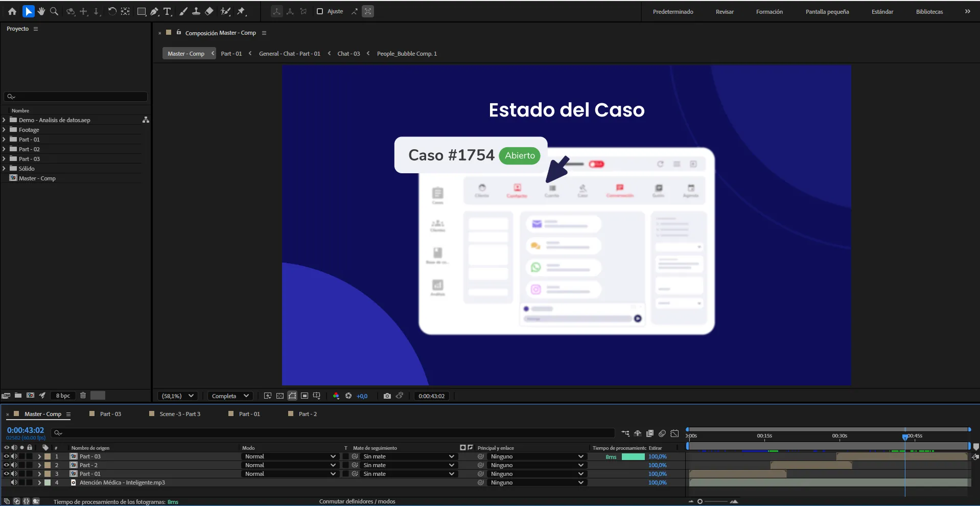Select the Rotation tool

click(112, 11)
